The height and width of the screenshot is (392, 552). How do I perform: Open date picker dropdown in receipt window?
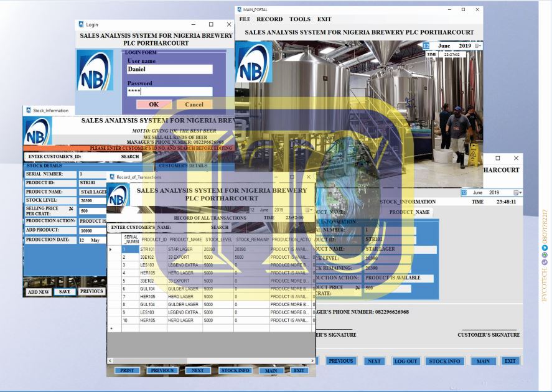tap(518, 192)
